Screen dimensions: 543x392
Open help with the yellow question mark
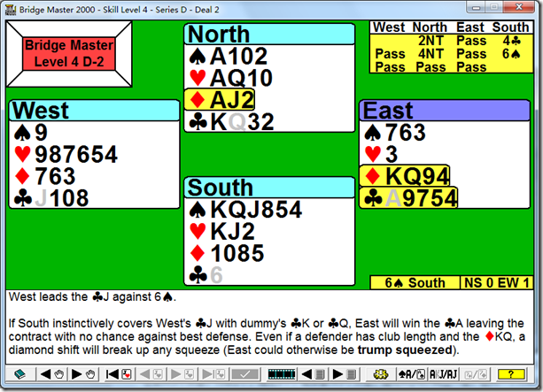coord(511,374)
